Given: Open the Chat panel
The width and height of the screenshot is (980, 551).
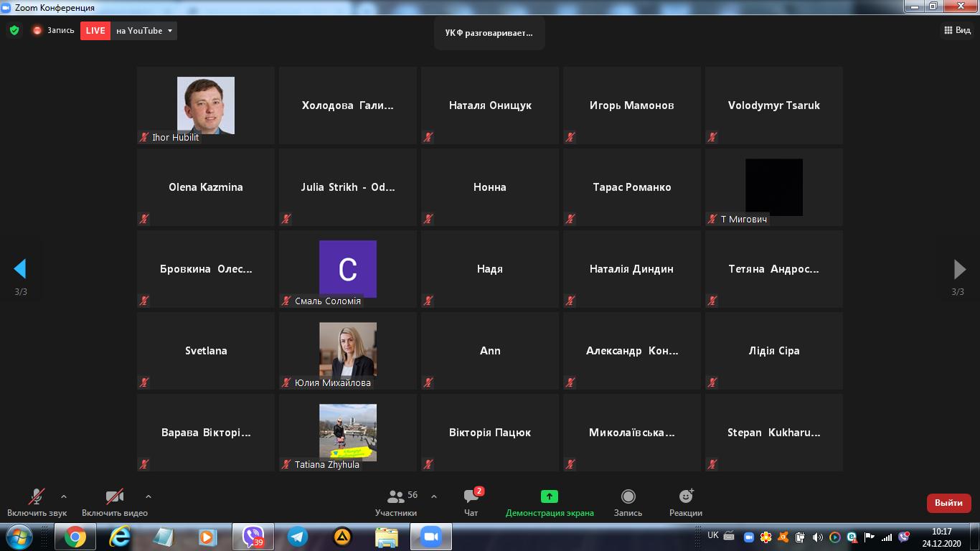Looking at the screenshot, I should click(471, 496).
